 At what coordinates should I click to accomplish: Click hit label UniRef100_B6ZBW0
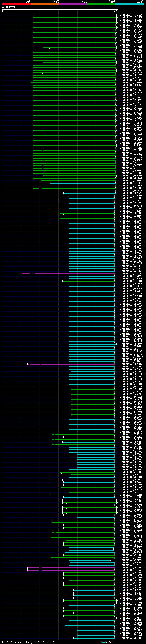coord(131,364)
